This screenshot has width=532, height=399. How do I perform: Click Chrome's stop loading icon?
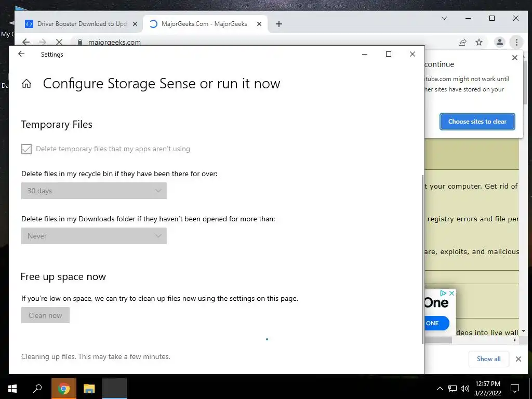[59, 42]
